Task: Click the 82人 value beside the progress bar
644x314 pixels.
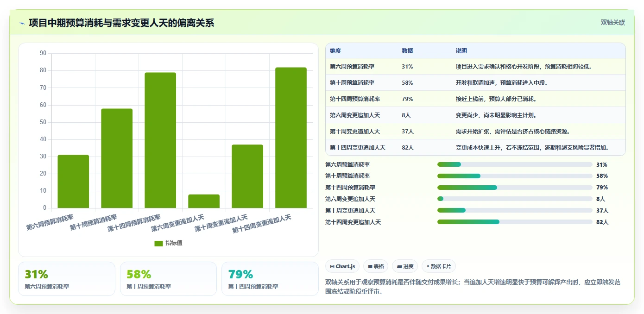Action: (602, 222)
